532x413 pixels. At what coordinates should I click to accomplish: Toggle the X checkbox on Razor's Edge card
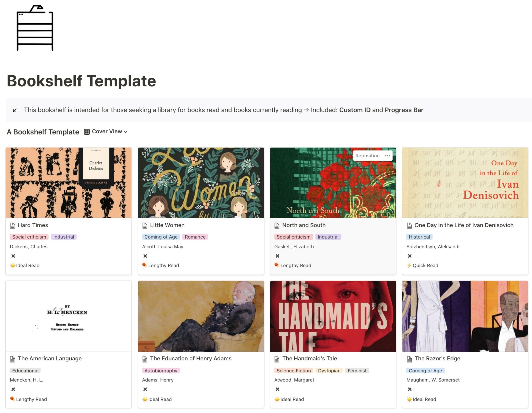(410, 389)
